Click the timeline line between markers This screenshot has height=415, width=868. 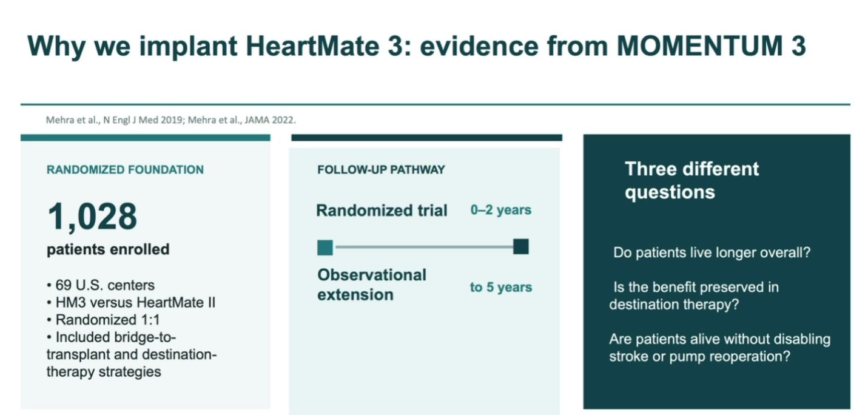pyautogui.click(x=423, y=248)
